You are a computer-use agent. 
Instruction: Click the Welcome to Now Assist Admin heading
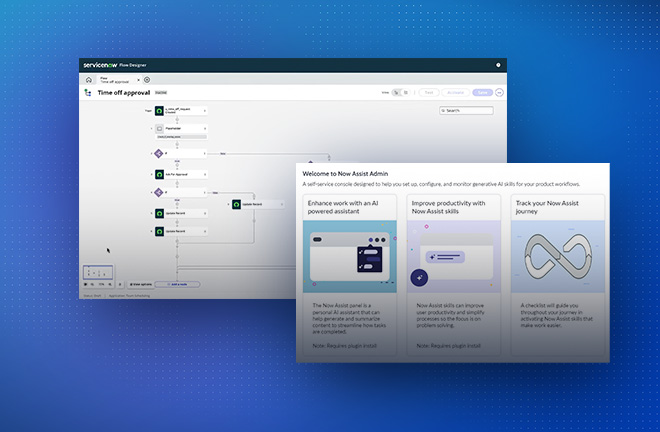pos(345,173)
